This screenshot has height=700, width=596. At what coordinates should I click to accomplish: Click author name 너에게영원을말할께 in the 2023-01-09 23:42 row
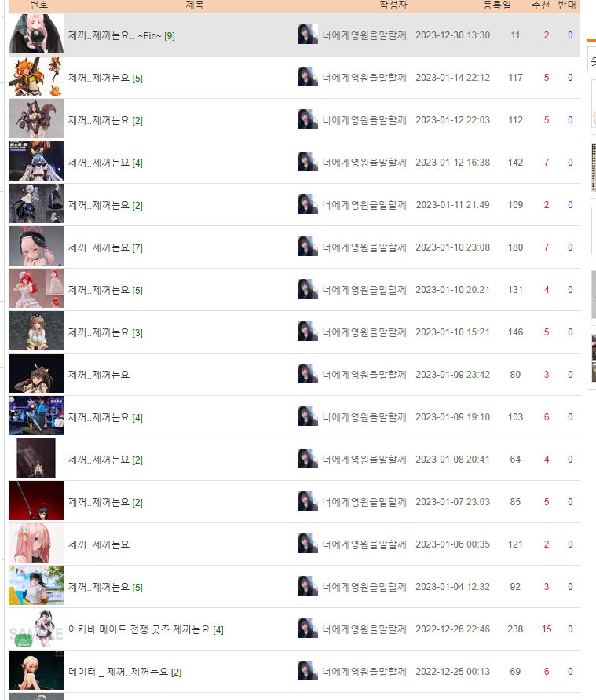coord(364,375)
